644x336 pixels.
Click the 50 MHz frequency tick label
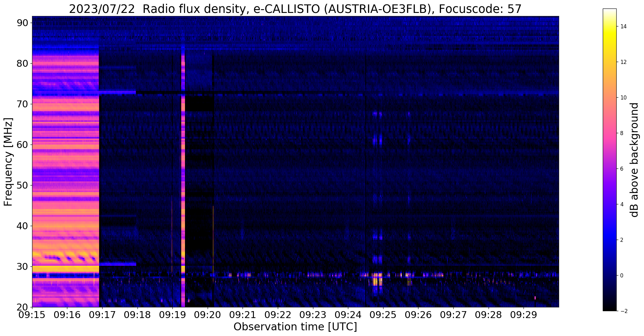click(23, 185)
